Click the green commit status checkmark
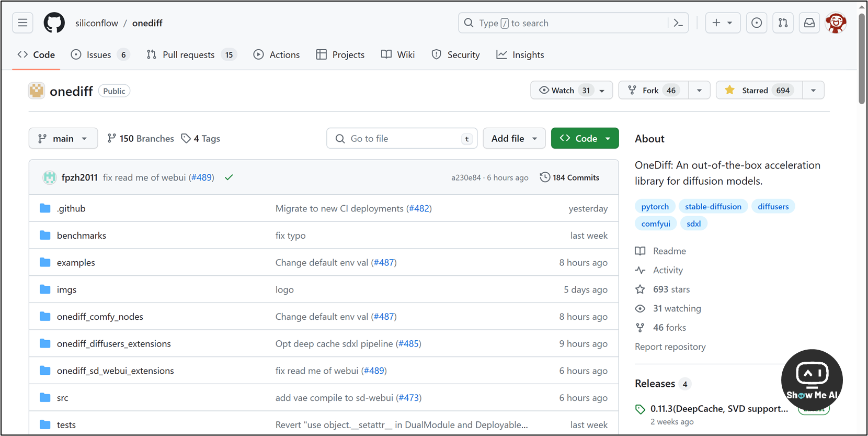Viewport: 868px width, 436px height. tap(229, 177)
